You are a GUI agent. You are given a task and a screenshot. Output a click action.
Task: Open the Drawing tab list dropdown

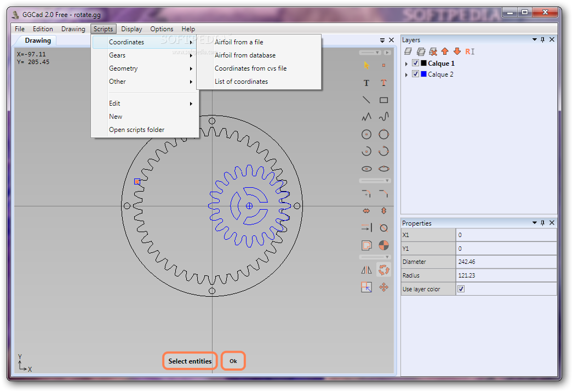382,40
